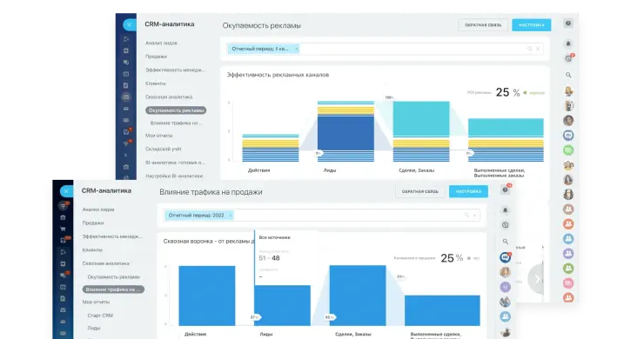Close the Окупаемость рекламы panel via blue X
The height and width of the screenshot is (339, 644).
point(130,24)
